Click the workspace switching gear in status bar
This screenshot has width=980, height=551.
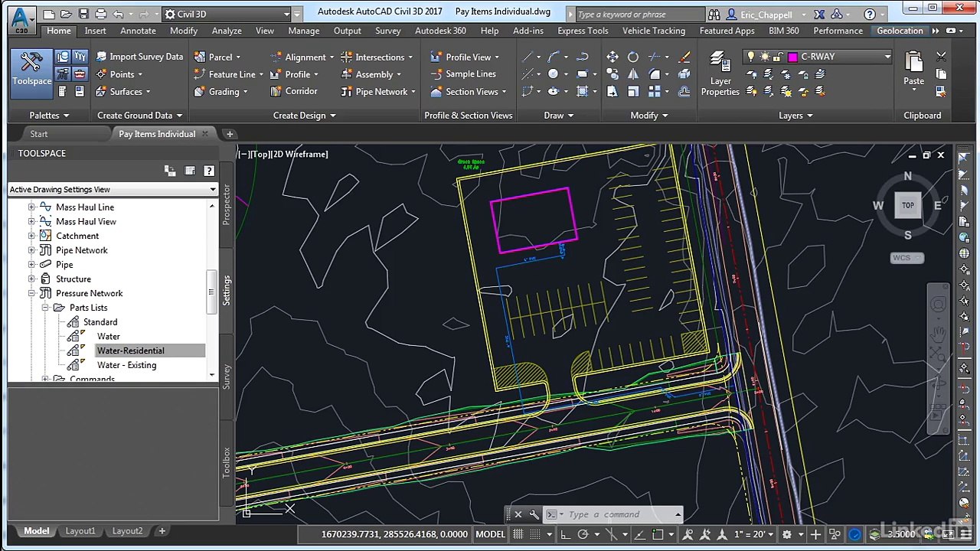coord(786,534)
